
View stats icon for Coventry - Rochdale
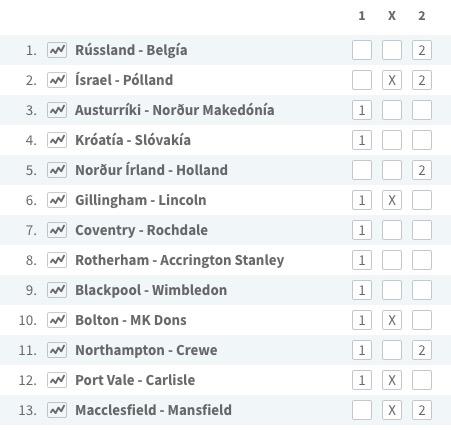(x=57, y=230)
